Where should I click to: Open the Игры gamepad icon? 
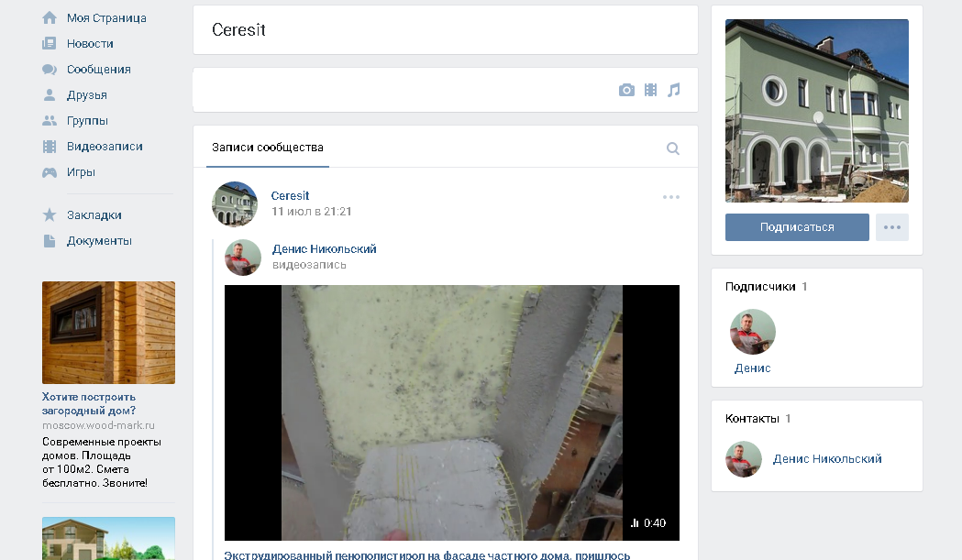(x=50, y=172)
